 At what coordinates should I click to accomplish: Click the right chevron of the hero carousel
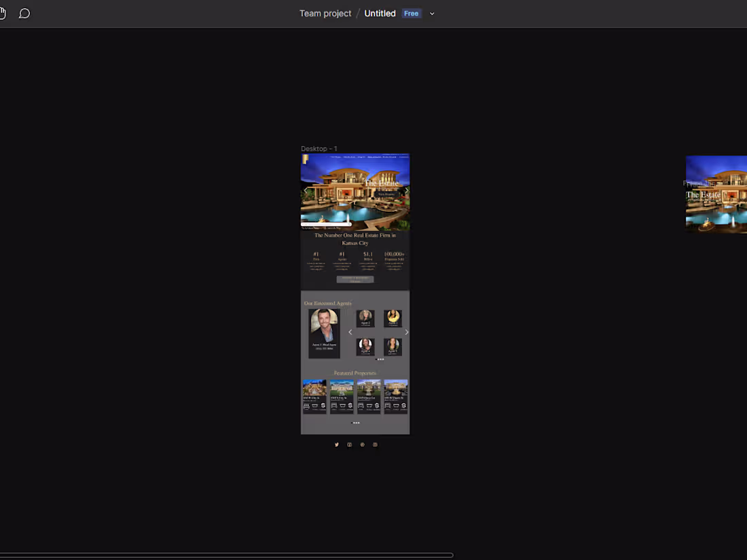406,190
